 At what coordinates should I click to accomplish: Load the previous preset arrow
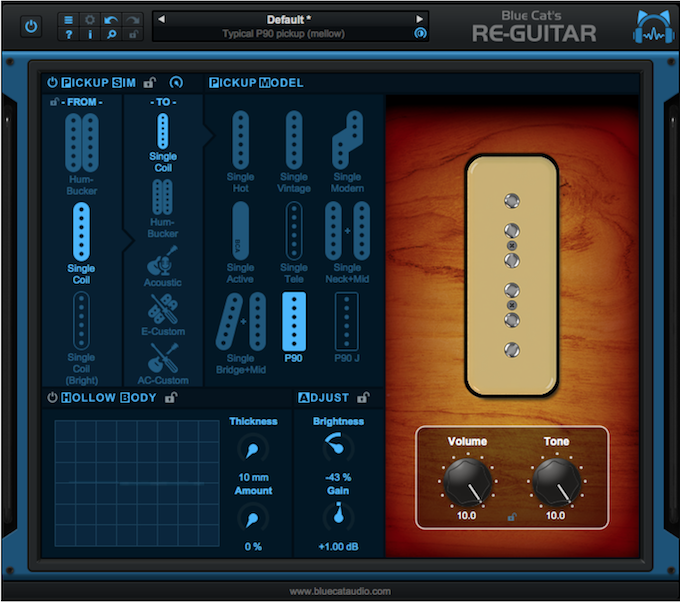coord(161,19)
